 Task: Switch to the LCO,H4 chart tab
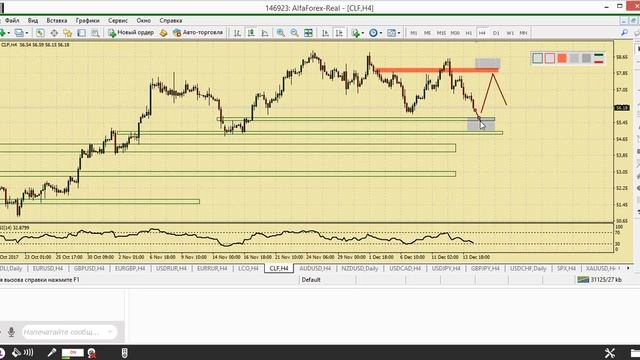click(x=248, y=268)
